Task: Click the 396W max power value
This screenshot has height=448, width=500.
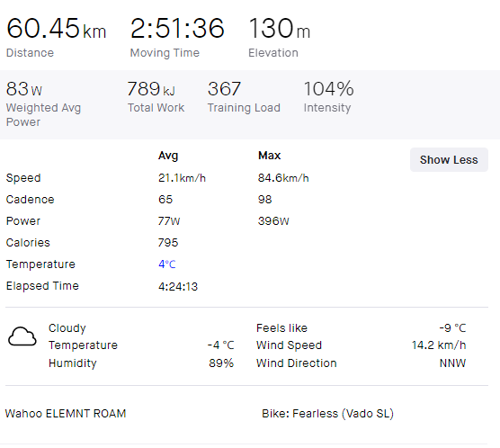Action: pyautogui.click(x=273, y=221)
